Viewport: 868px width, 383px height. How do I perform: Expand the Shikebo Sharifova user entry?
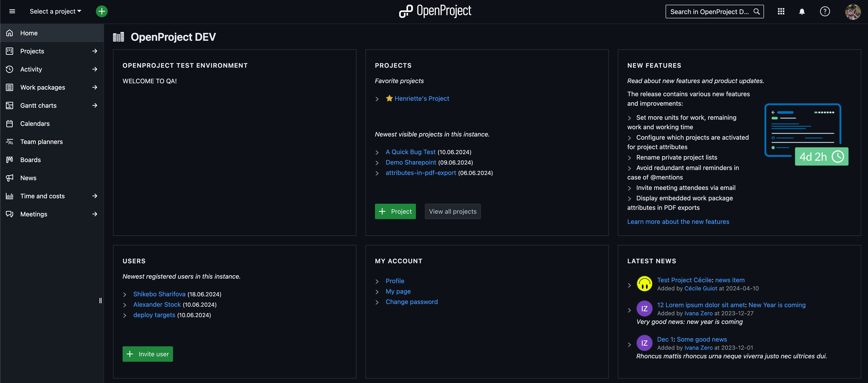[125, 294]
